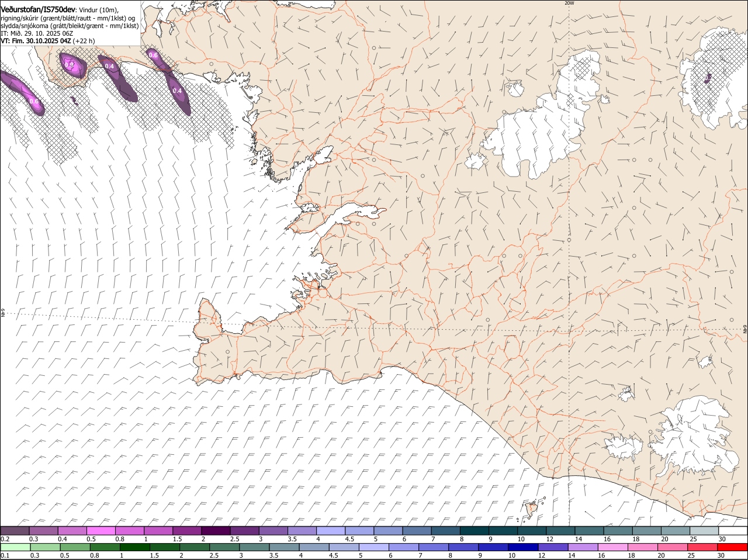Click the title text Veðurstofan/IS750dev

38,9
